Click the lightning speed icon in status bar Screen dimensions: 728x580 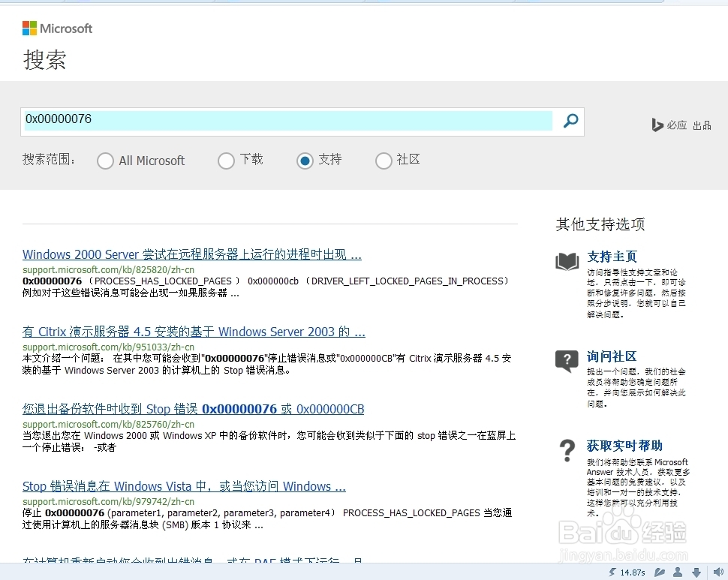(x=612, y=572)
